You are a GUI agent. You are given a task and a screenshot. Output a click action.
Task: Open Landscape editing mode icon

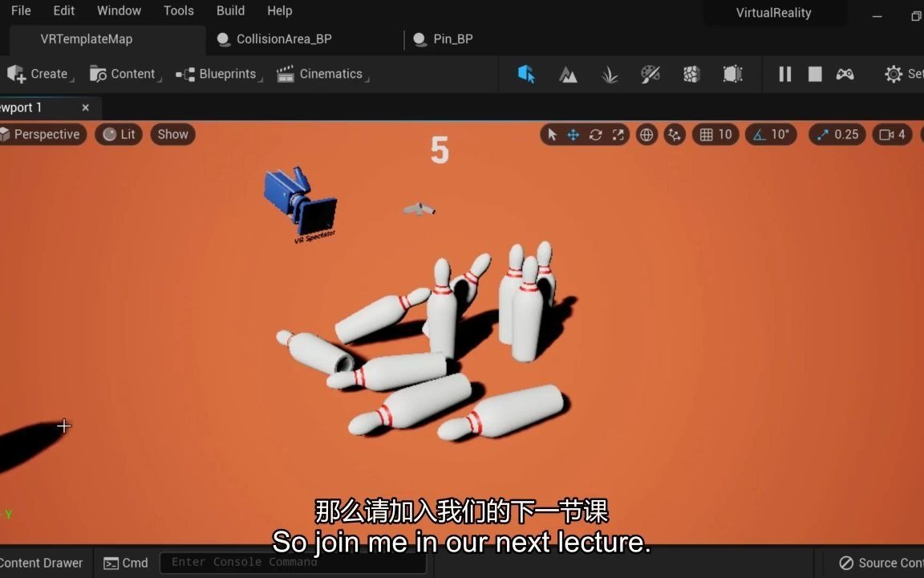[568, 74]
